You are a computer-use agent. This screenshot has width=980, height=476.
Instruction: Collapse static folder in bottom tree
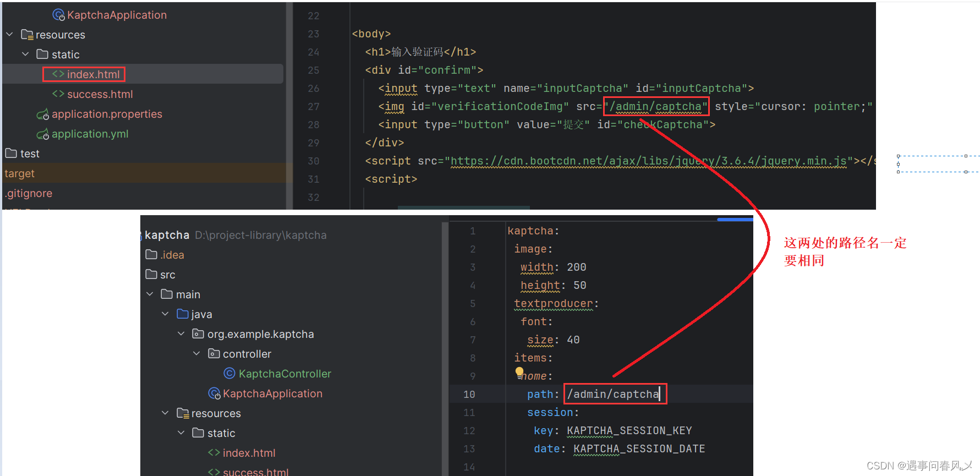point(181,433)
